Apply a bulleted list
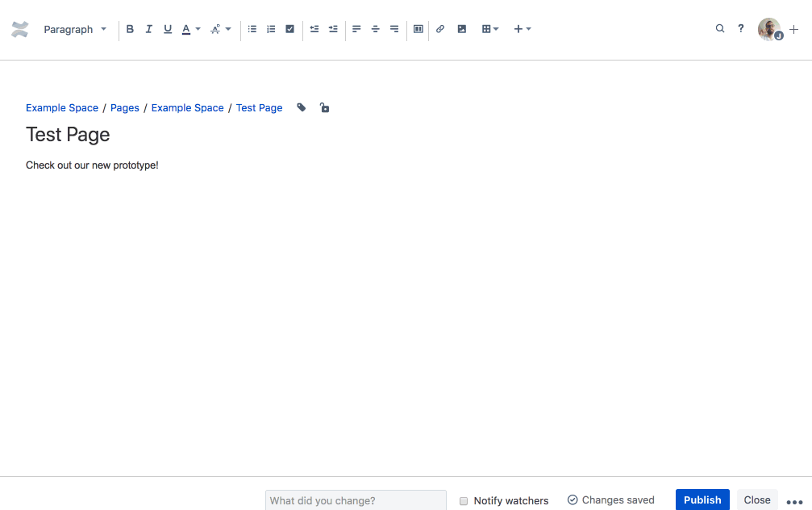812x510 pixels. pos(252,29)
